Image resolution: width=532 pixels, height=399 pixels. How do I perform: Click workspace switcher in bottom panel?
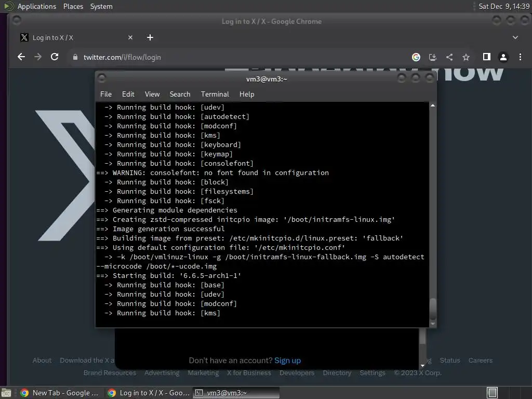coord(492,393)
